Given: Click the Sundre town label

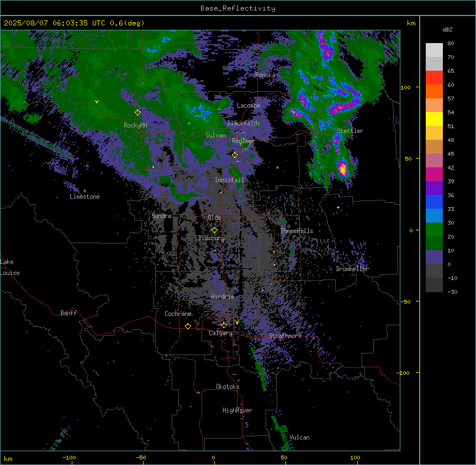Looking at the screenshot, I should pos(161,216).
